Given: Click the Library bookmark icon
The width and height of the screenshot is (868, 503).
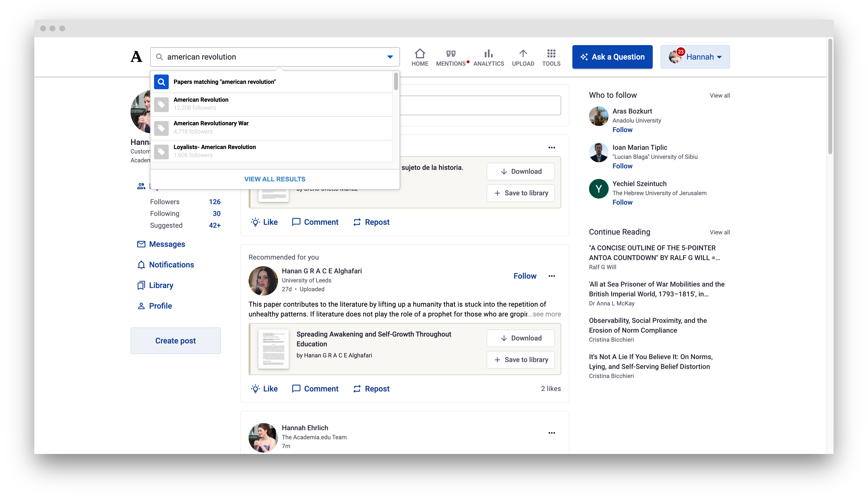Looking at the screenshot, I should click(141, 286).
